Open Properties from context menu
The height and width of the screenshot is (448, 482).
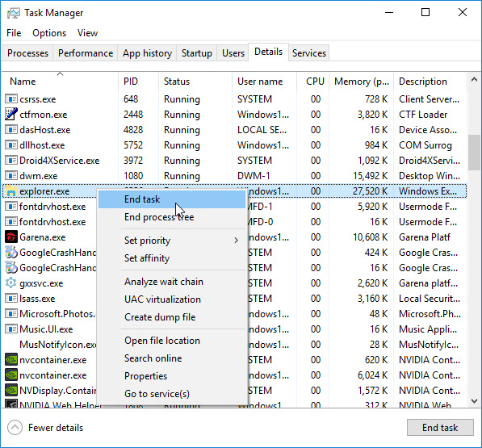coord(172,376)
